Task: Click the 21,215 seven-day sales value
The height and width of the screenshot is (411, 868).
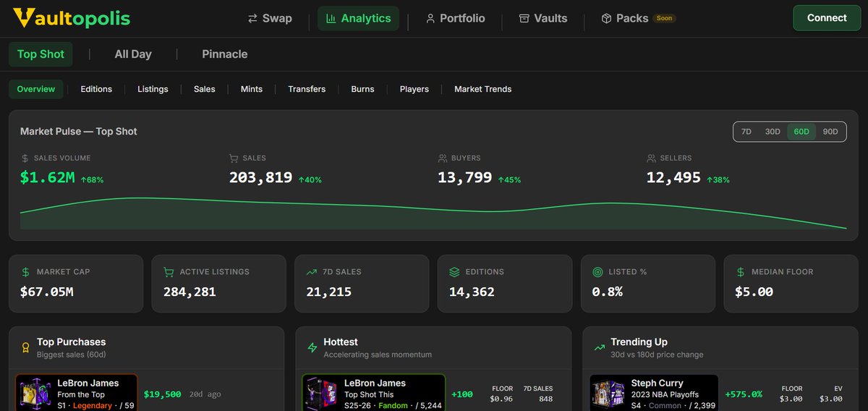Action: (x=329, y=292)
